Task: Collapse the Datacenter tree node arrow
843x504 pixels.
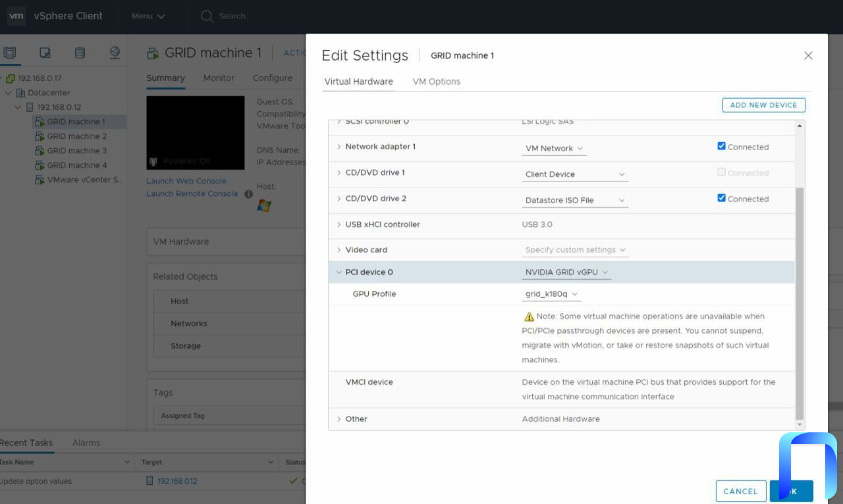Action: pyautogui.click(x=9, y=93)
